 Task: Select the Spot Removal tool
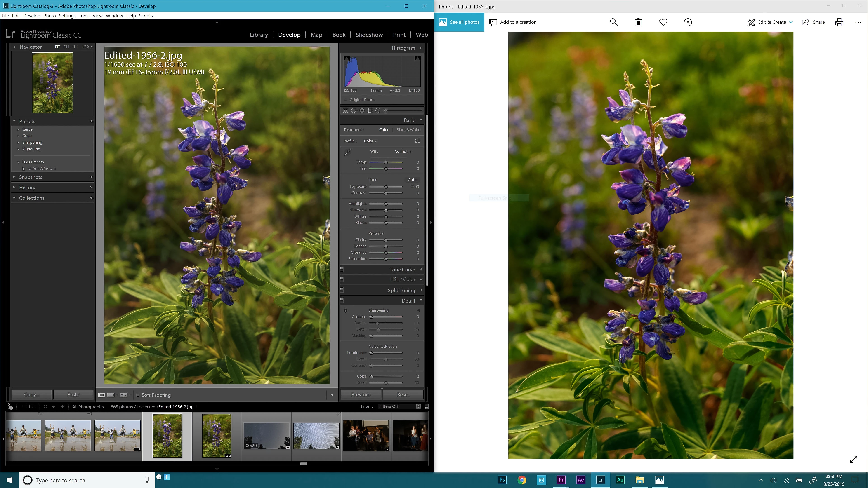pos(354,110)
